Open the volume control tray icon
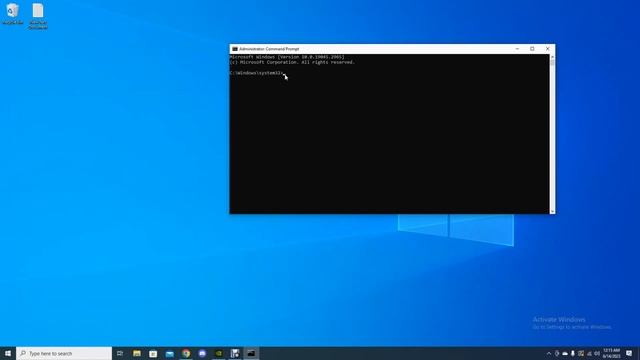The height and width of the screenshot is (360, 640). pyautogui.click(x=597, y=353)
